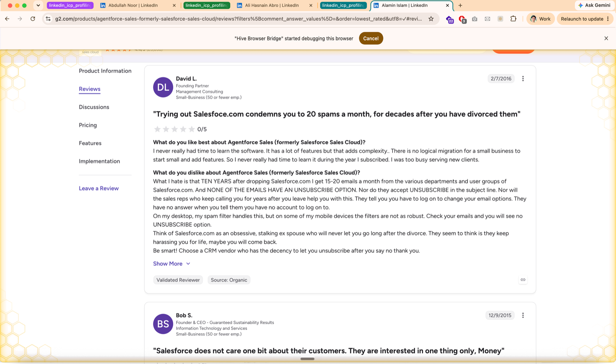This screenshot has height=364, width=616.
Task: Click Bob S.'s review title about Money
Action: pyautogui.click(x=329, y=351)
